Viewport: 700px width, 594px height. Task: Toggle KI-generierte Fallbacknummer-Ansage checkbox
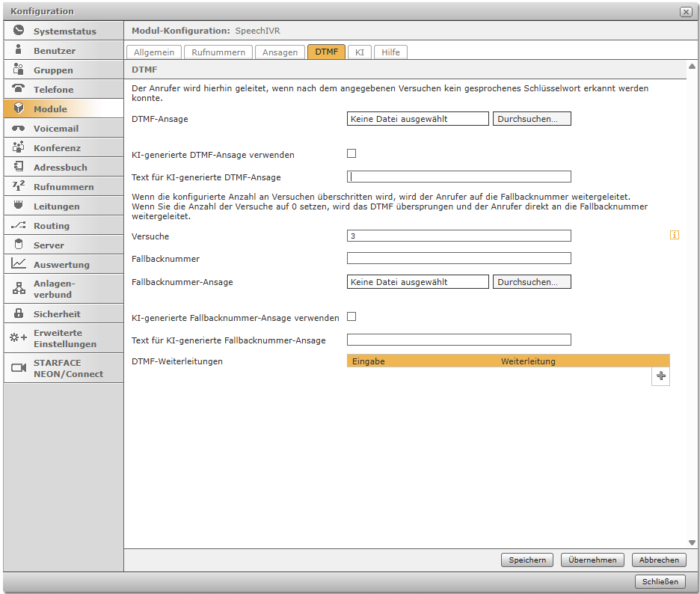[351, 317]
